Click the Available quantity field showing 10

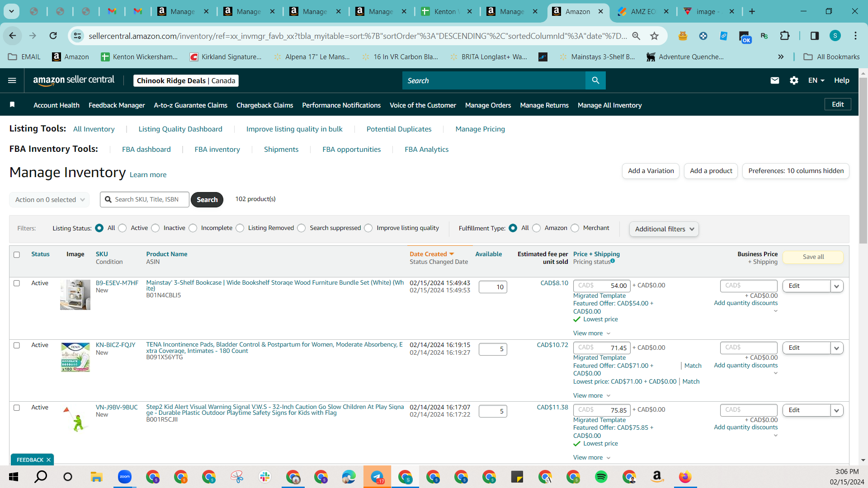coord(493,287)
